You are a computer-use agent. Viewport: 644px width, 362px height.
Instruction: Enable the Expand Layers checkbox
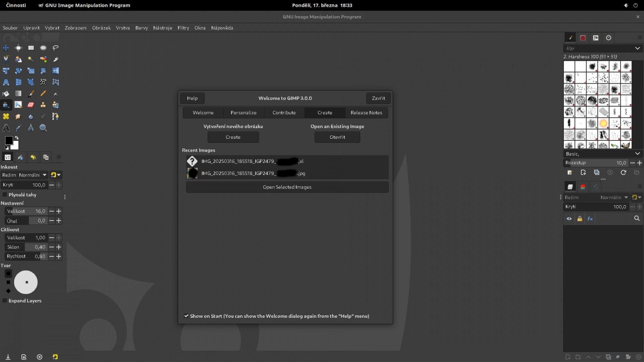tap(5, 300)
